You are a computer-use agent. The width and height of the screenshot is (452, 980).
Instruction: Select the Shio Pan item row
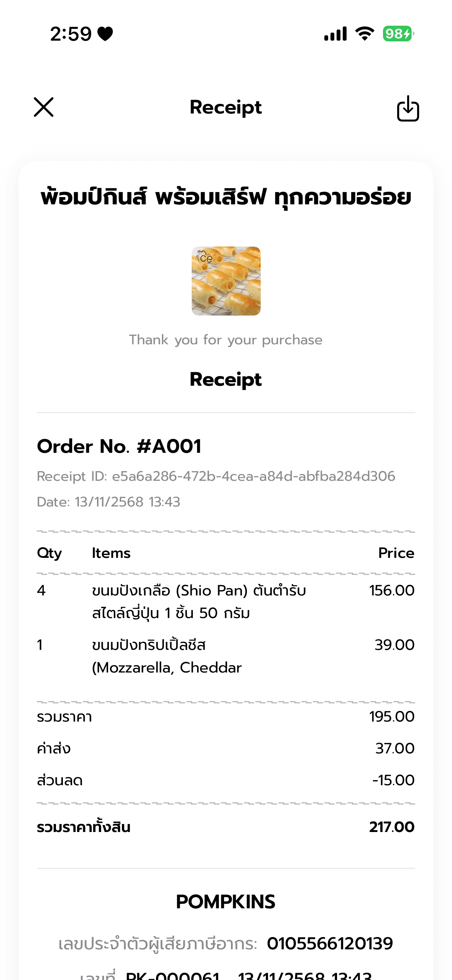click(226, 602)
